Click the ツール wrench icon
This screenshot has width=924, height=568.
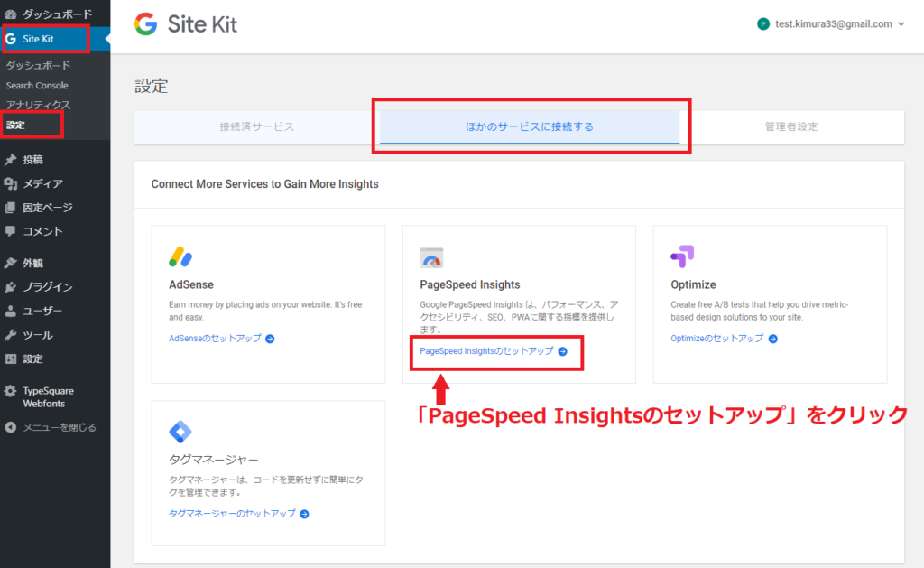click(11, 335)
